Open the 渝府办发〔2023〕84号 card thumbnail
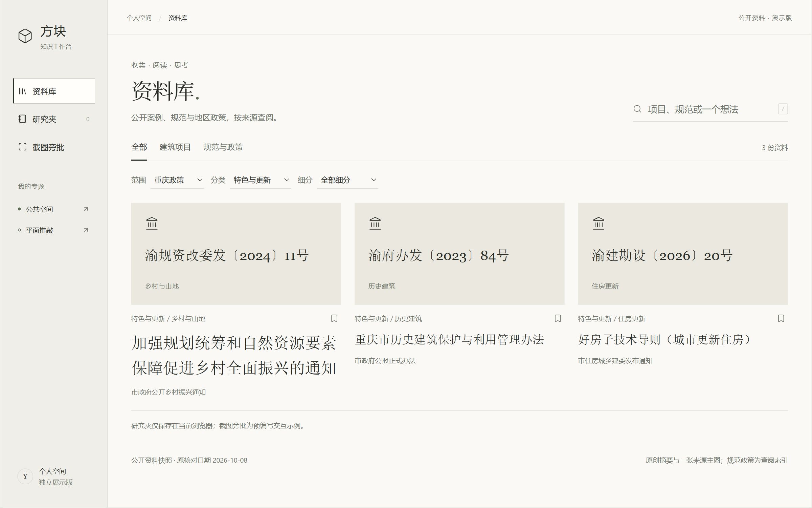812x508 pixels. point(459,254)
